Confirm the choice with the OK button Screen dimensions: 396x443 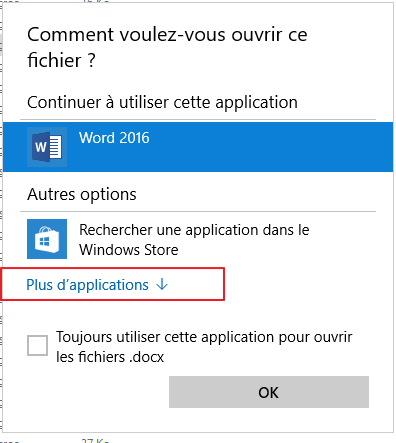[269, 392]
